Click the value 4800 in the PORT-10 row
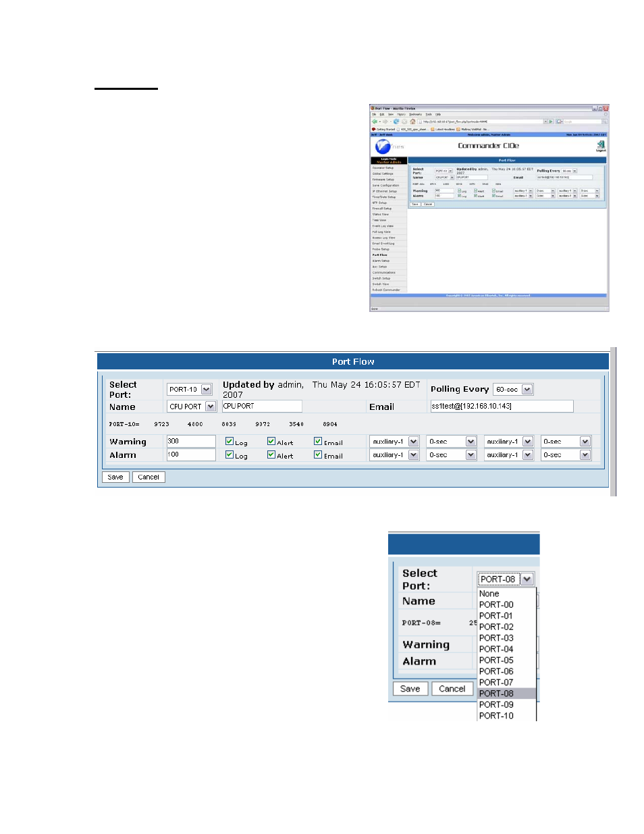The width and height of the screenshot is (644, 834). coord(195,424)
